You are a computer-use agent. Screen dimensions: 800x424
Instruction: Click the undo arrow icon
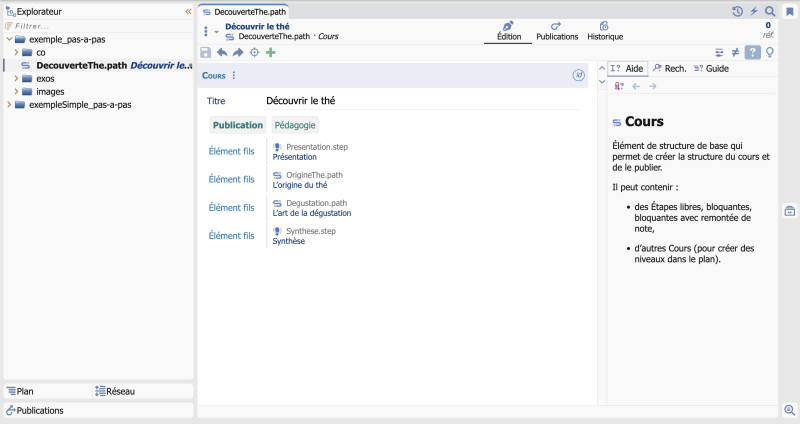222,53
